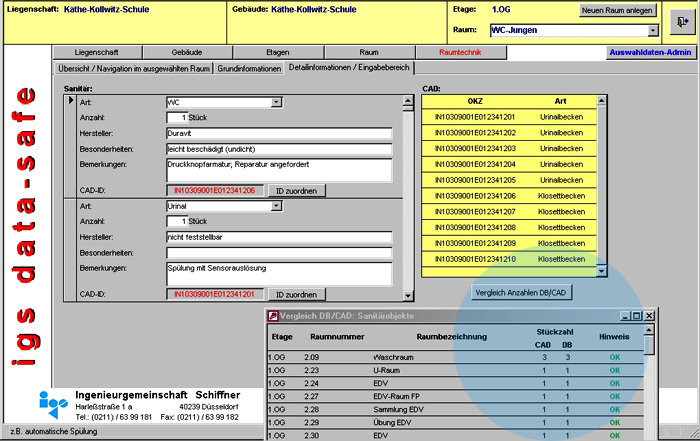Screen dimensions: 700x441
Task: Click the Hersteller field containing Duravit
Action: 278,132
